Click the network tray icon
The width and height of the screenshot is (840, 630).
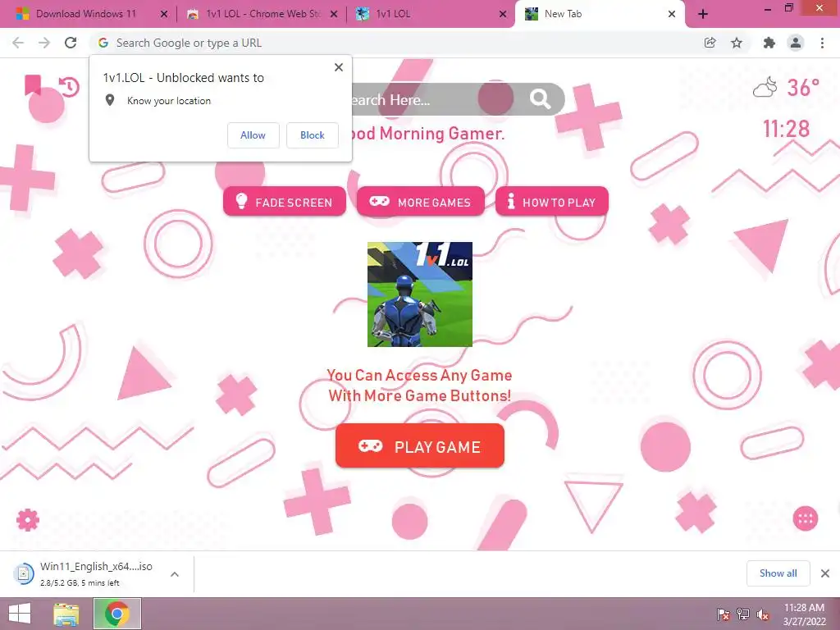[x=743, y=614]
